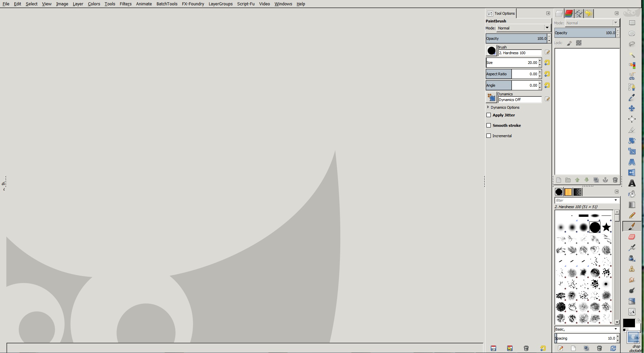The width and height of the screenshot is (644, 353).
Task: Open the Colors menu
Action: pyautogui.click(x=94, y=4)
